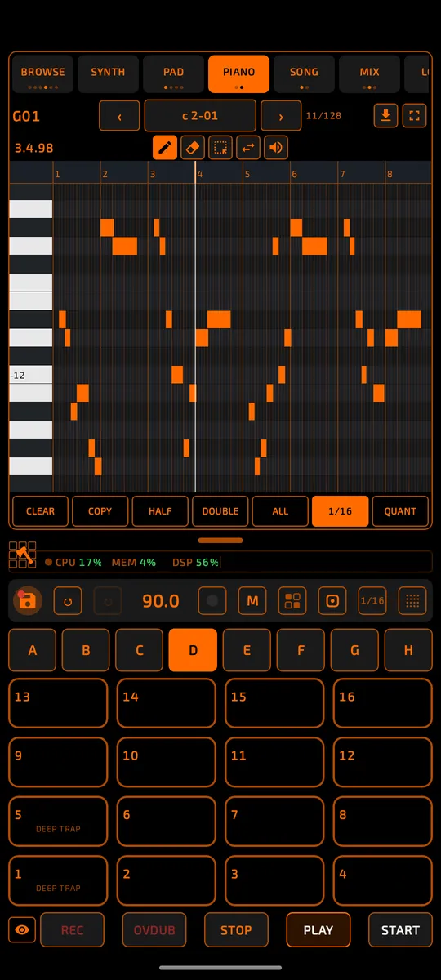Expand piano roll to fullscreen
This screenshot has height=980, width=441.
[415, 116]
